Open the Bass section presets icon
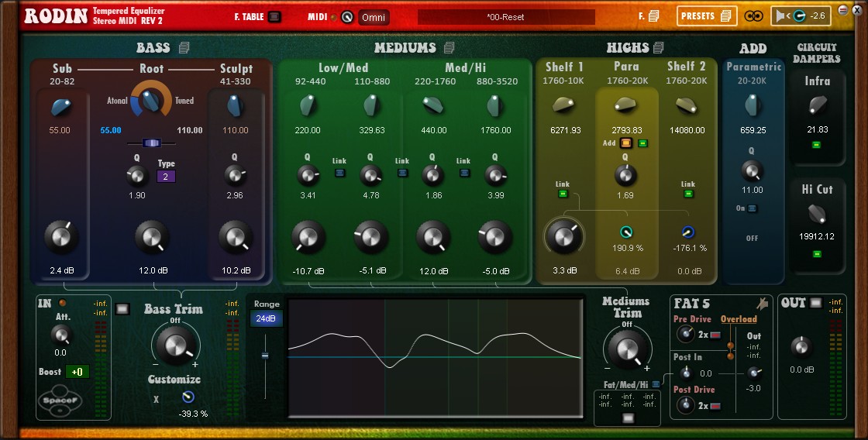868x440 pixels. pos(184,48)
